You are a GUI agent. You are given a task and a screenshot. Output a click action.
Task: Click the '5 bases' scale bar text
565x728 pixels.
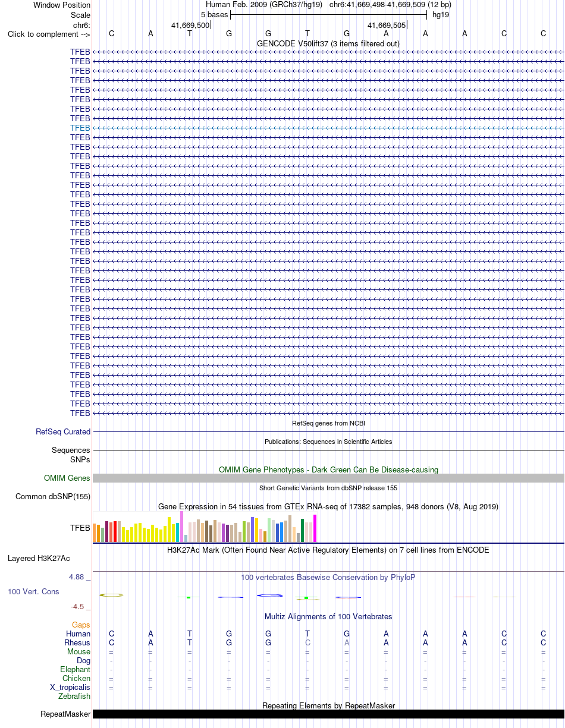point(214,14)
